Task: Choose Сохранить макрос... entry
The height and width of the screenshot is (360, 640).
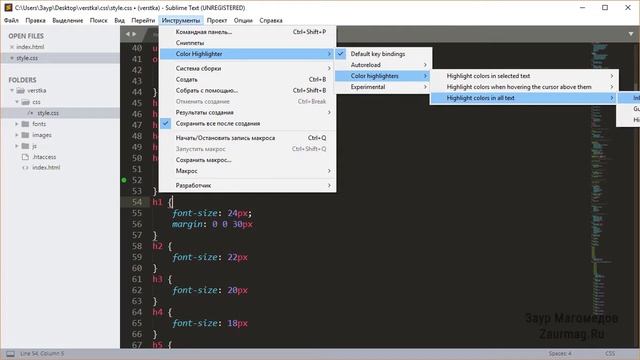Action: [247, 160]
